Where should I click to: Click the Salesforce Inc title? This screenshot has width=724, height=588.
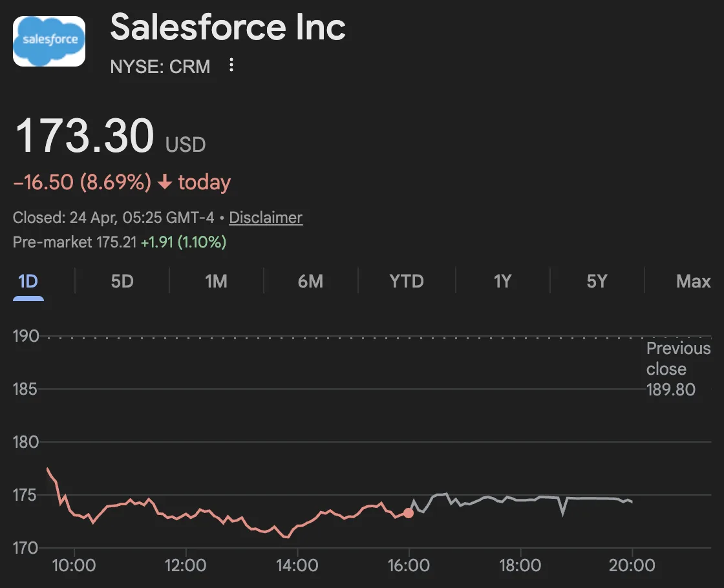coord(228,28)
